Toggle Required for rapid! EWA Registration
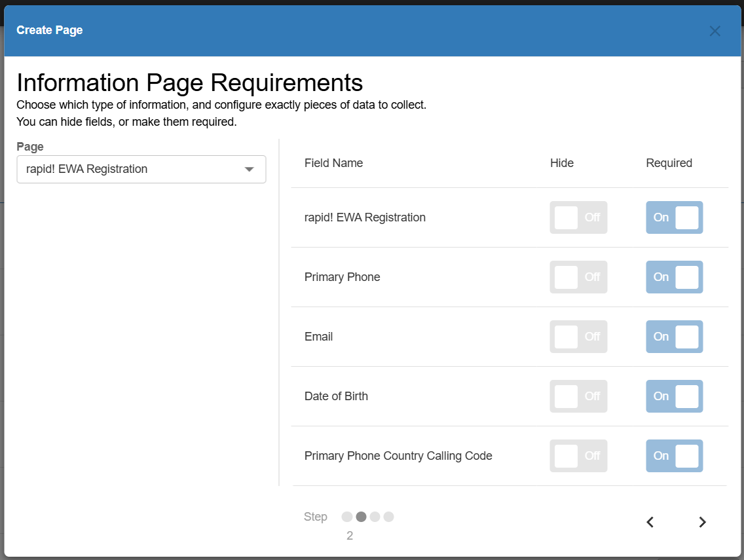 [674, 217]
